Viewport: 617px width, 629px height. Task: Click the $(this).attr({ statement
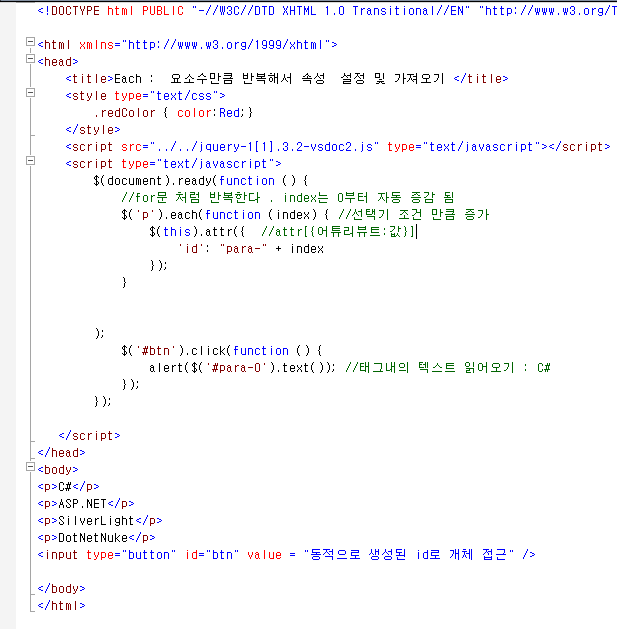197,232
